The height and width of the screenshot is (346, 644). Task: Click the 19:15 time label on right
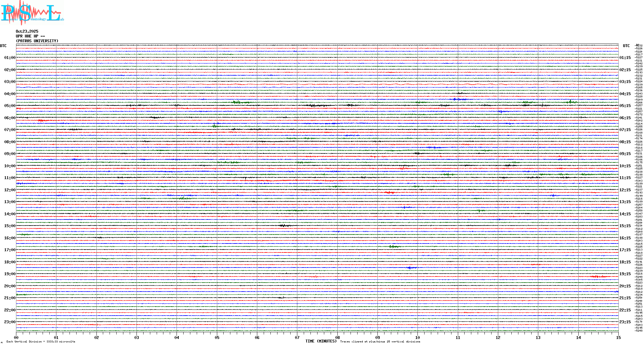click(625, 274)
